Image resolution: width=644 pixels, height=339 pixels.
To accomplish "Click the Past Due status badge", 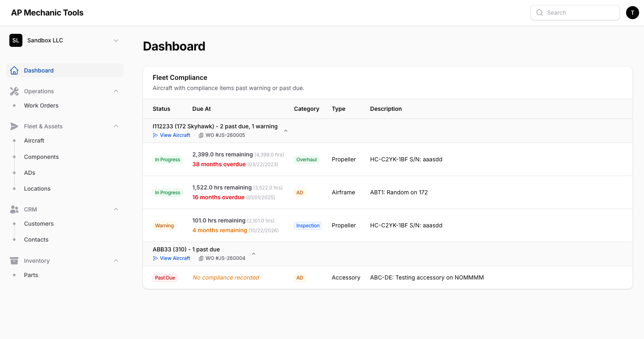I will [x=165, y=278].
